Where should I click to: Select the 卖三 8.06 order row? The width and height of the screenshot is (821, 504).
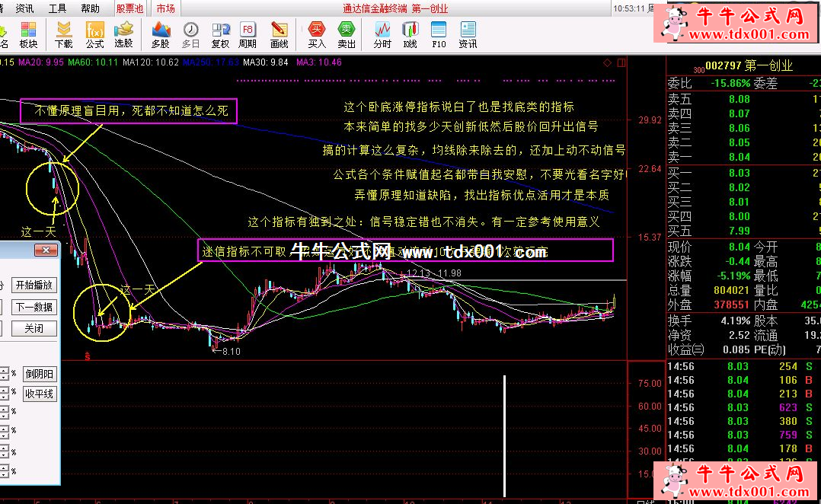[743, 128]
